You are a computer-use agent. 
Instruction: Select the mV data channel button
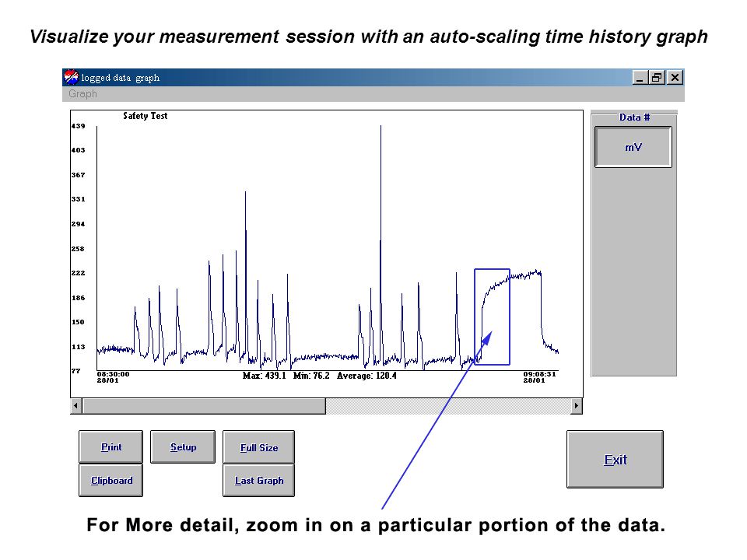coord(633,147)
